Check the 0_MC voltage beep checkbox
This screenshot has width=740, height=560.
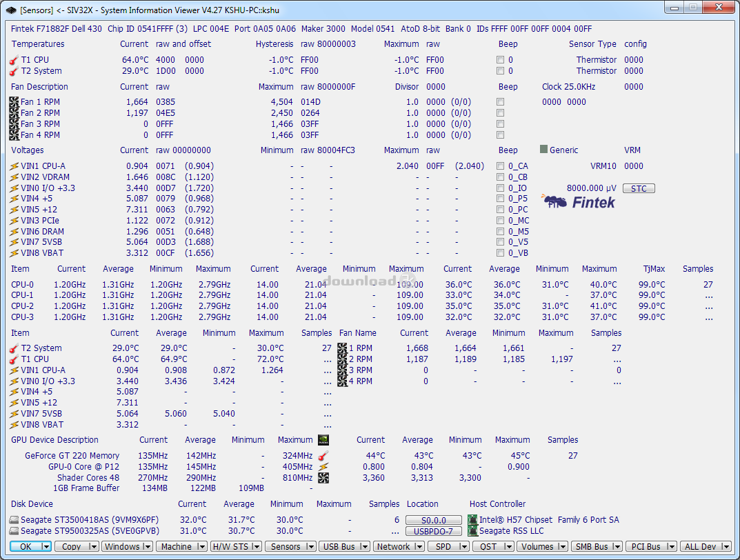pos(500,220)
